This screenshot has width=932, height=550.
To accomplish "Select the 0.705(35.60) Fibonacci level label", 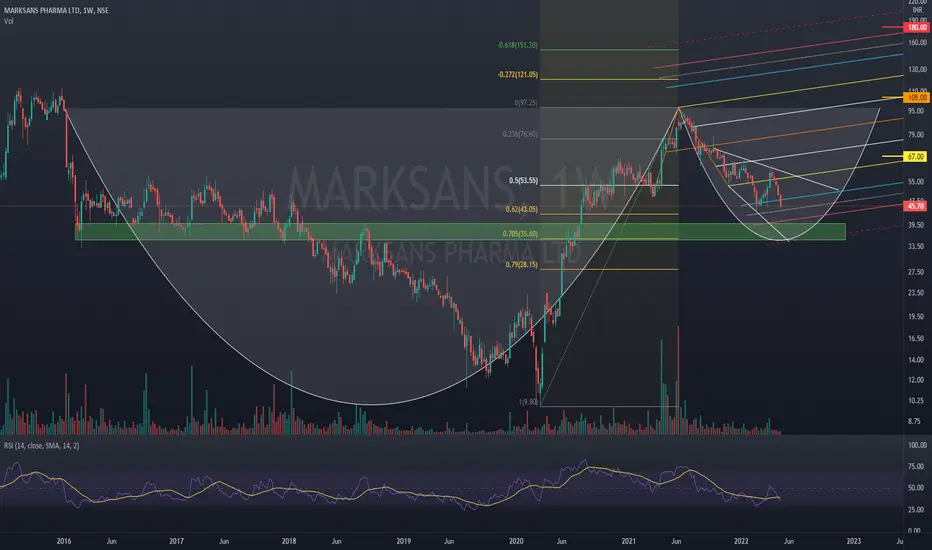I will pyautogui.click(x=520, y=234).
